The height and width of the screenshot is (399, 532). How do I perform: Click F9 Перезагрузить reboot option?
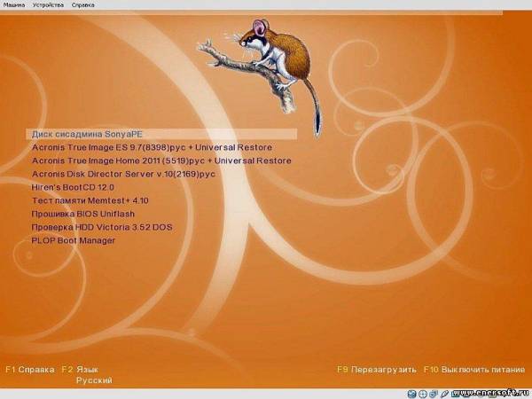[377, 370]
